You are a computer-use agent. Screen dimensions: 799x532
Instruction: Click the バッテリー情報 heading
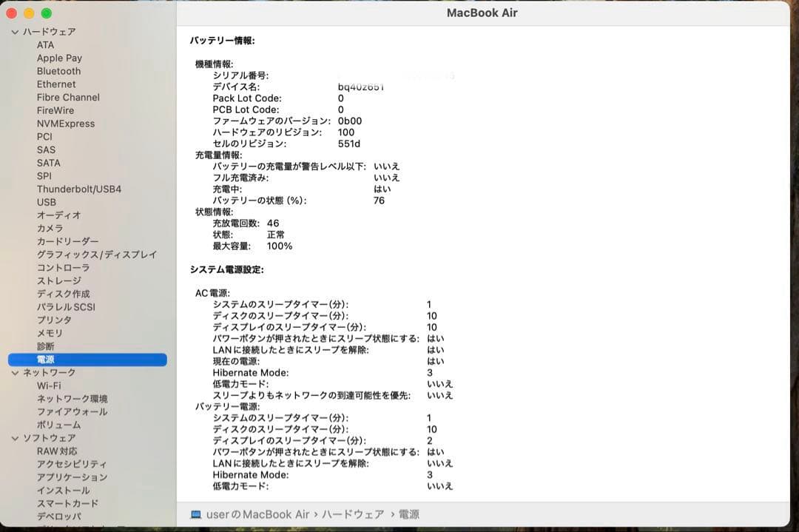pos(222,41)
